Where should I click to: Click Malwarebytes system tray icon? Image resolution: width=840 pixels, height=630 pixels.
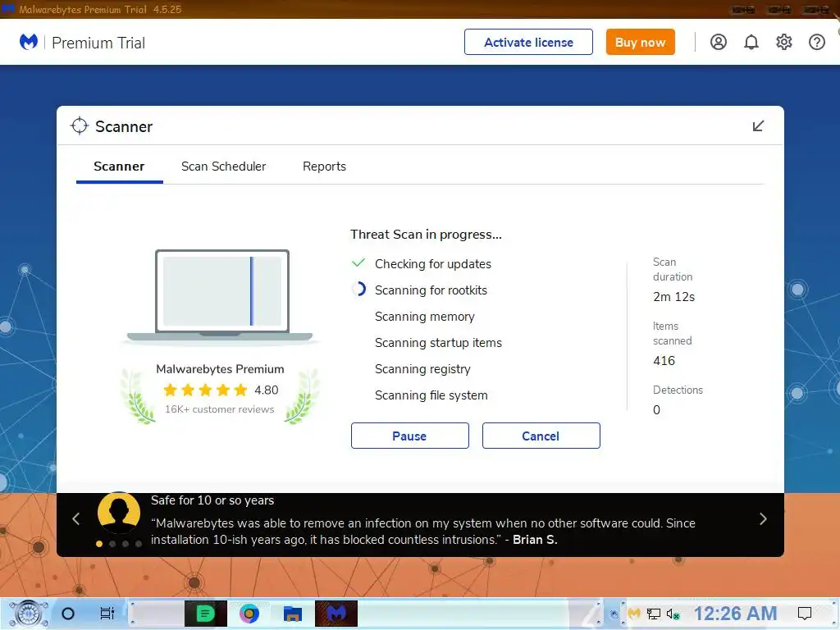tap(634, 613)
